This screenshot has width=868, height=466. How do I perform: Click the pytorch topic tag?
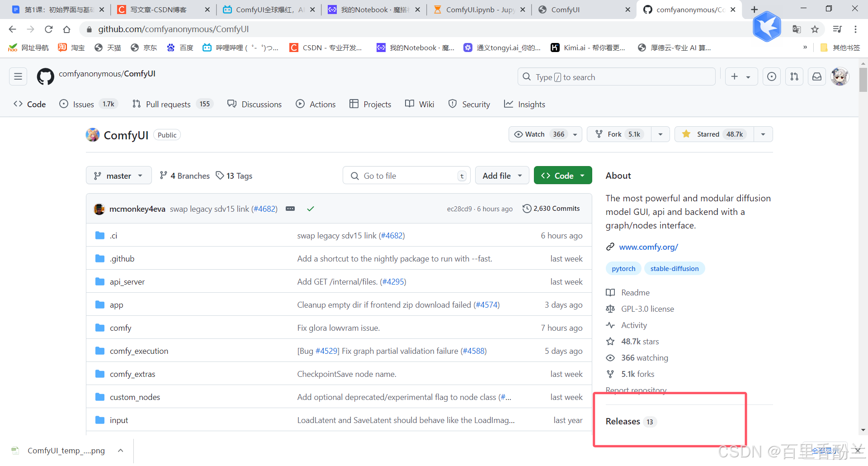tap(623, 268)
